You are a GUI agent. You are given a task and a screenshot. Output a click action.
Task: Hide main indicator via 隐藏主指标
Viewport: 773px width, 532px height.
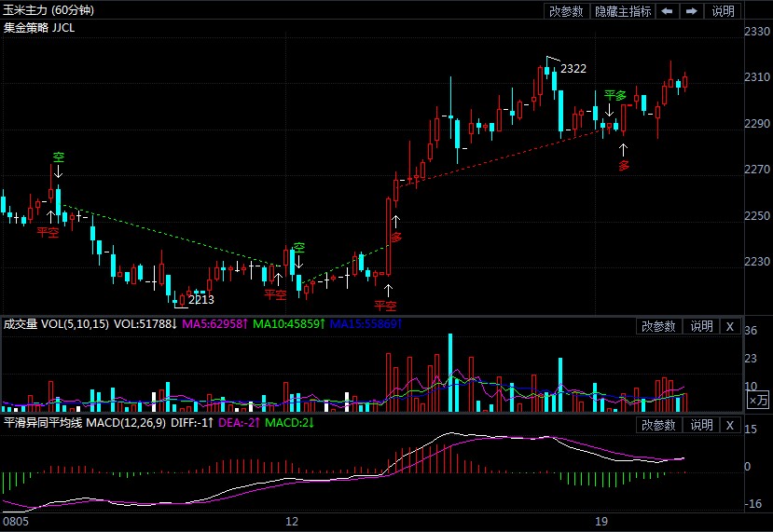(623, 11)
